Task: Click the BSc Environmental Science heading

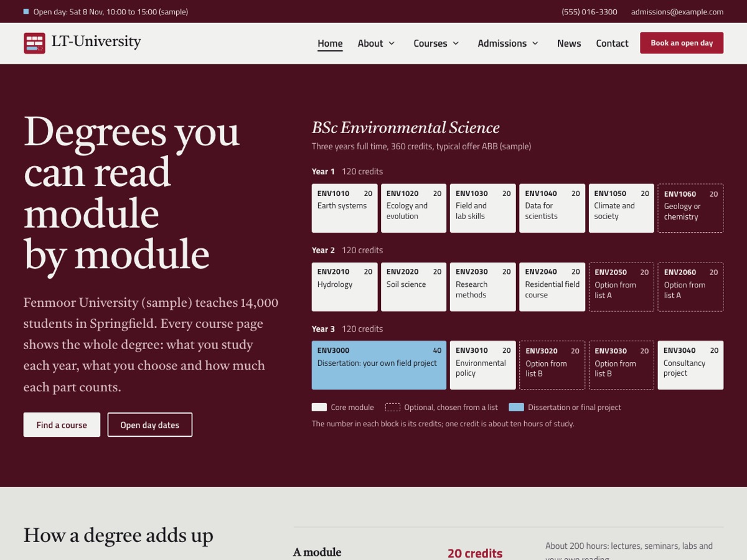Action: 406,128
